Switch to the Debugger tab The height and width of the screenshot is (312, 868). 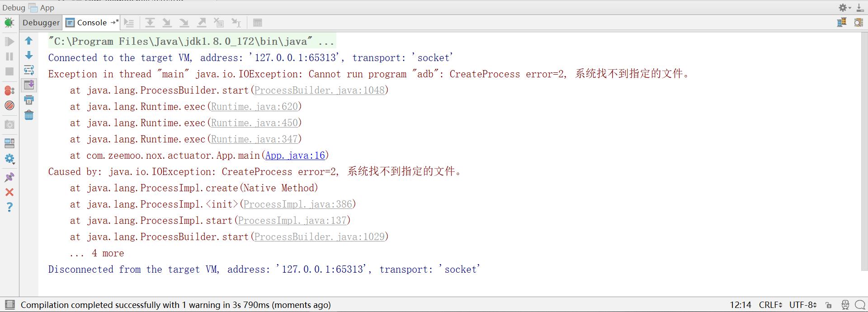pos(41,23)
